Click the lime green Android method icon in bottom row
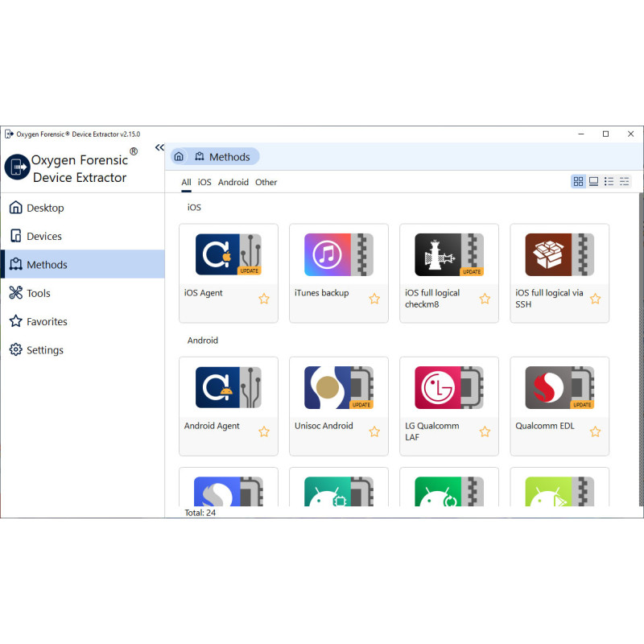Viewport: 644px width, 644px height. [559, 491]
